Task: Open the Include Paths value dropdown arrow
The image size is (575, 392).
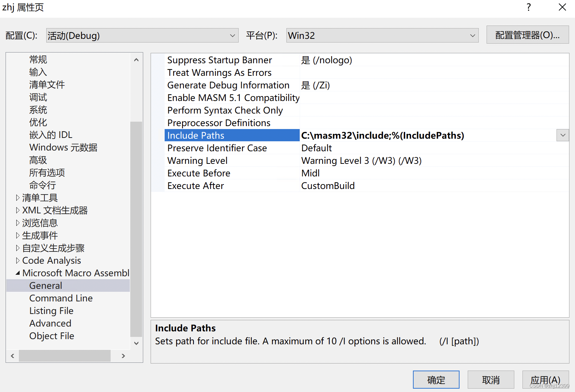Action: pos(562,135)
